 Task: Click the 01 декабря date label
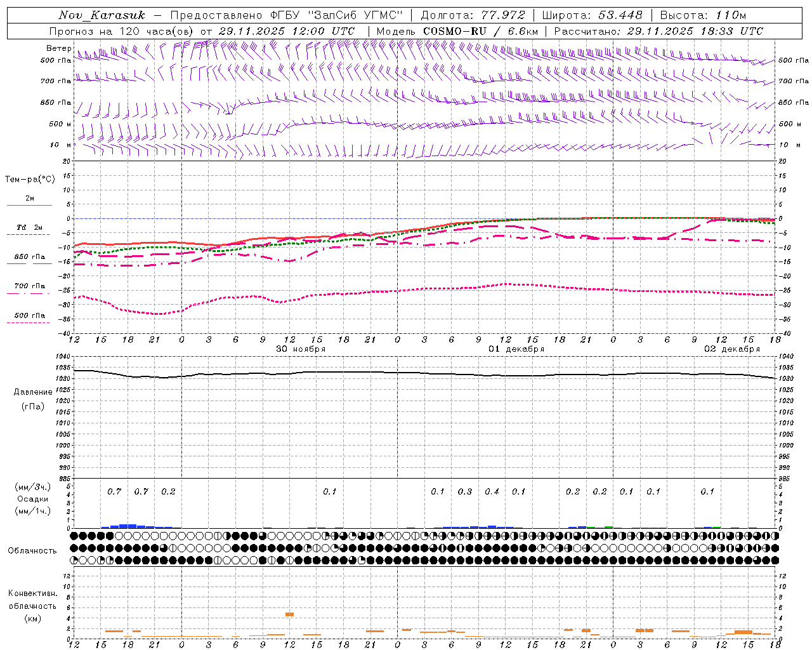click(x=516, y=348)
